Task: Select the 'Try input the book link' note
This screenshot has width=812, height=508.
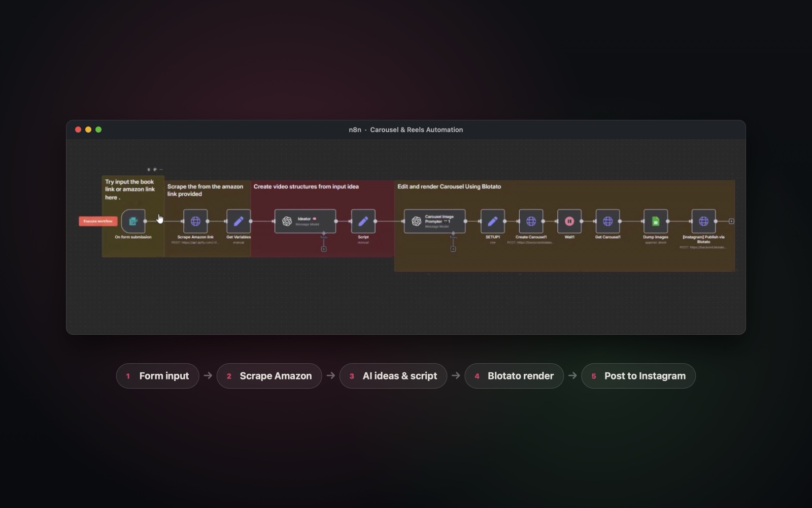Action: (133, 216)
